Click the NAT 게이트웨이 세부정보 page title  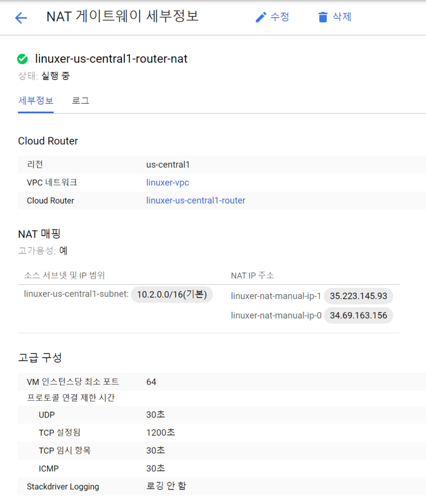pyautogui.click(x=122, y=17)
